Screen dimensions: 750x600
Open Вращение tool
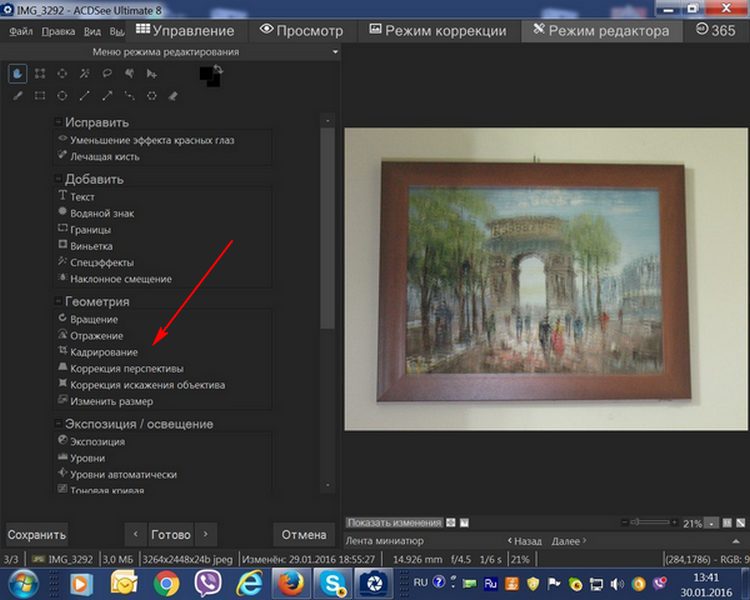point(88,319)
